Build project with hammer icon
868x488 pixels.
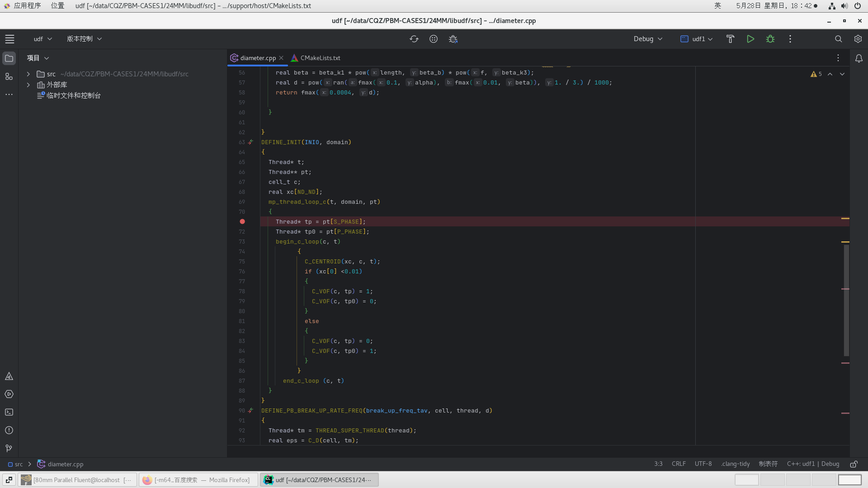click(730, 39)
